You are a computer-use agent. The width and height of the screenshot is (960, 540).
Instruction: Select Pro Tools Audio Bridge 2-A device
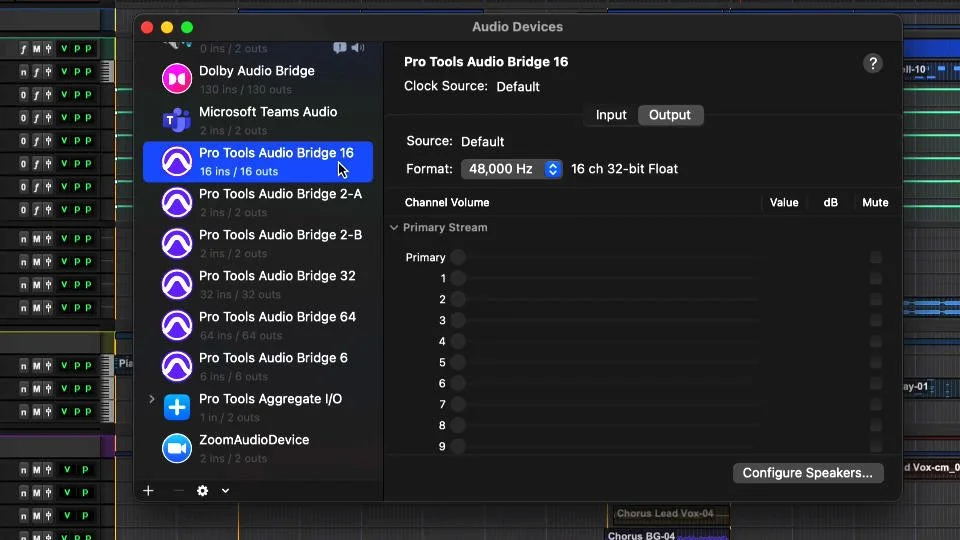[258, 203]
